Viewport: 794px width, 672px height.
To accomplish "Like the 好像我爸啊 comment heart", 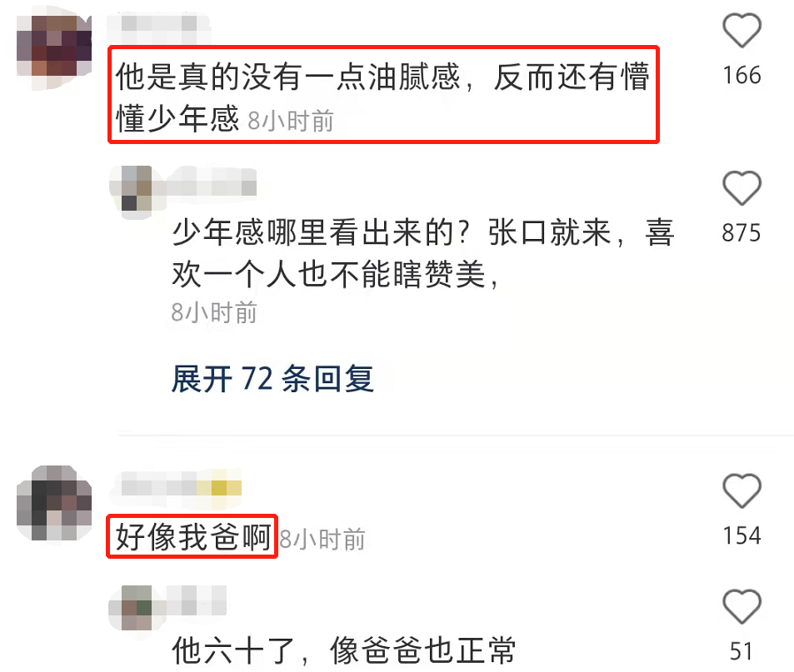I will (x=742, y=490).
